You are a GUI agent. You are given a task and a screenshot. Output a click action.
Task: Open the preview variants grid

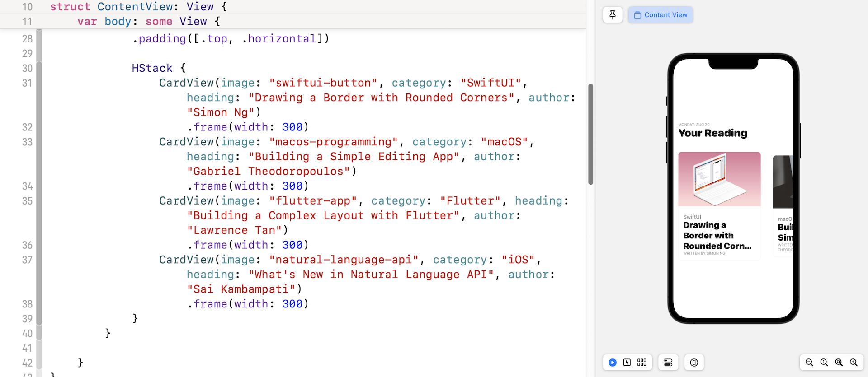pyautogui.click(x=642, y=363)
